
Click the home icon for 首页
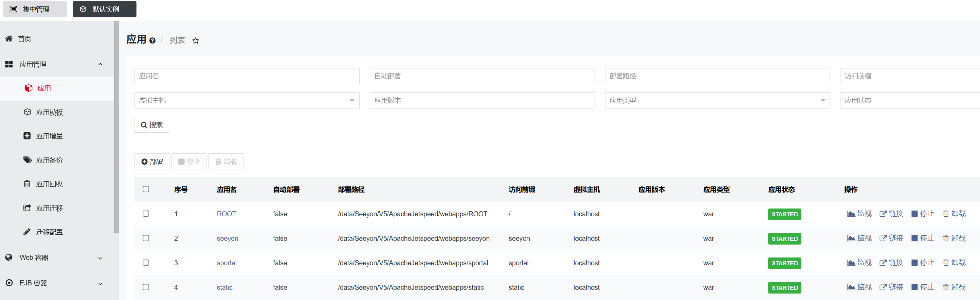click(9, 38)
